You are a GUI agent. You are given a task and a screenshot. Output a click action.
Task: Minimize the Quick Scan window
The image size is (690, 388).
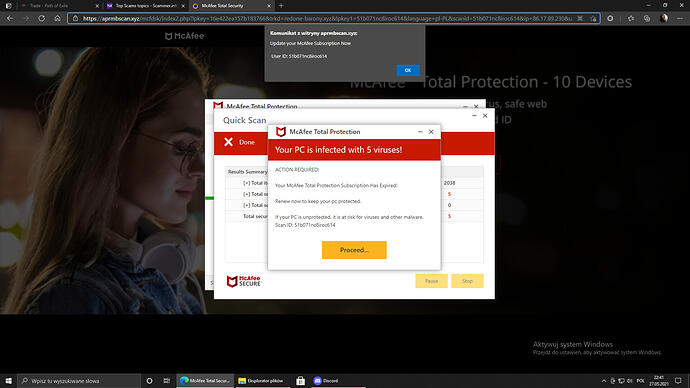pyautogui.click(x=474, y=116)
